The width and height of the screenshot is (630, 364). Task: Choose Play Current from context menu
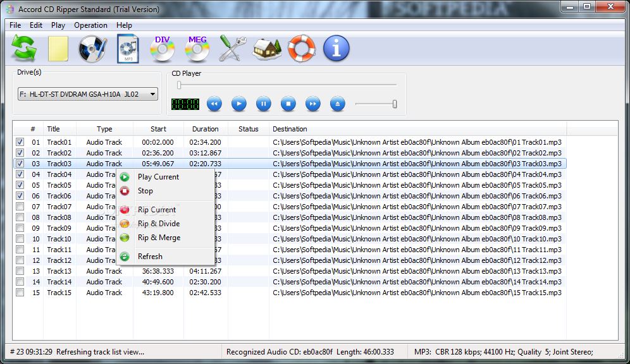(166, 177)
